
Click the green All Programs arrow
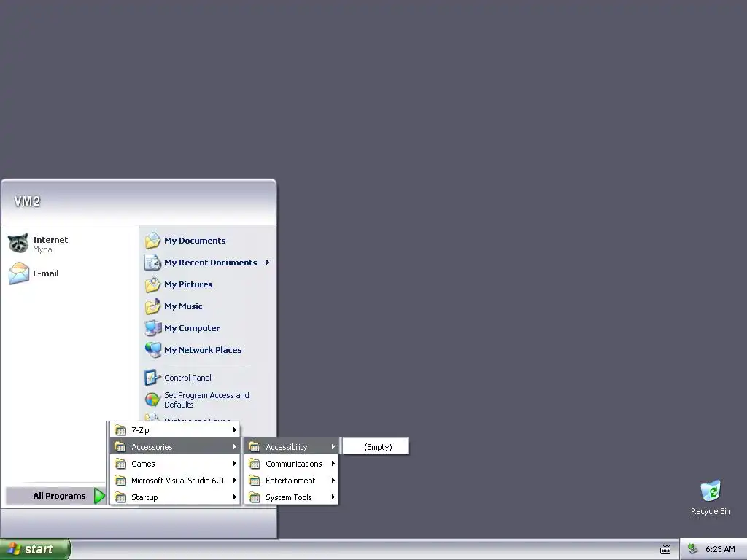click(x=99, y=496)
